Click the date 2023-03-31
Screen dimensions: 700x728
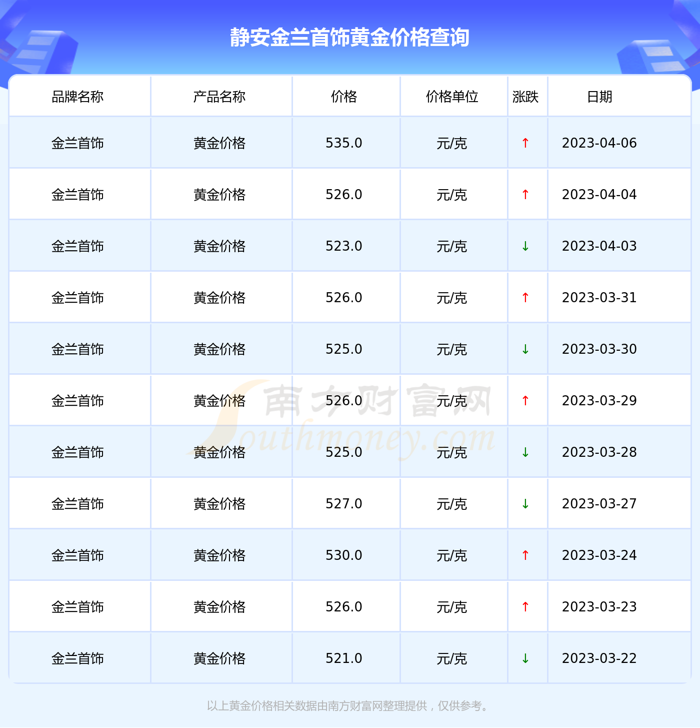tap(599, 298)
